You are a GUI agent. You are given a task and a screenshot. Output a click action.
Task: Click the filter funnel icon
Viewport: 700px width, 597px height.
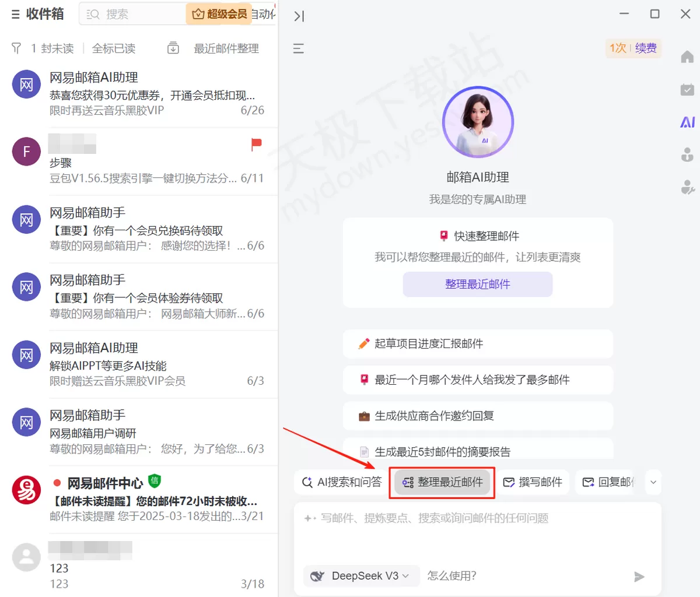click(16, 48)
